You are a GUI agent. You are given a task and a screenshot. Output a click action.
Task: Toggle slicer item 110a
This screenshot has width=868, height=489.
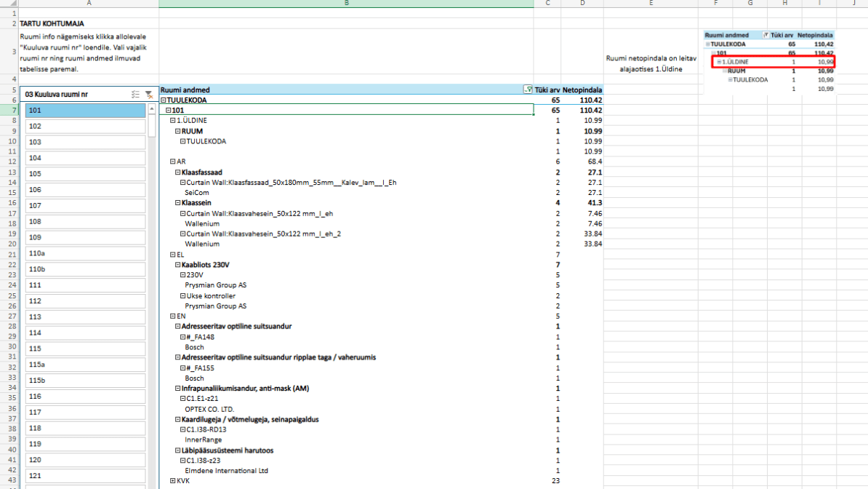[x=86, y=253]
